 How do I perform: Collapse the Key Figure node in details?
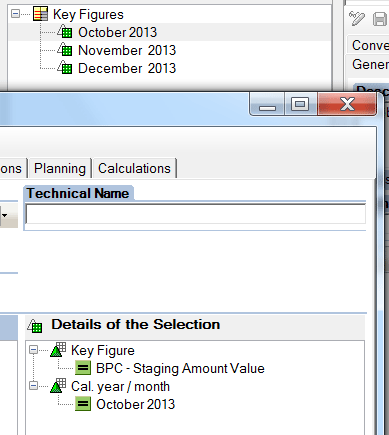[x=33, y=350]
